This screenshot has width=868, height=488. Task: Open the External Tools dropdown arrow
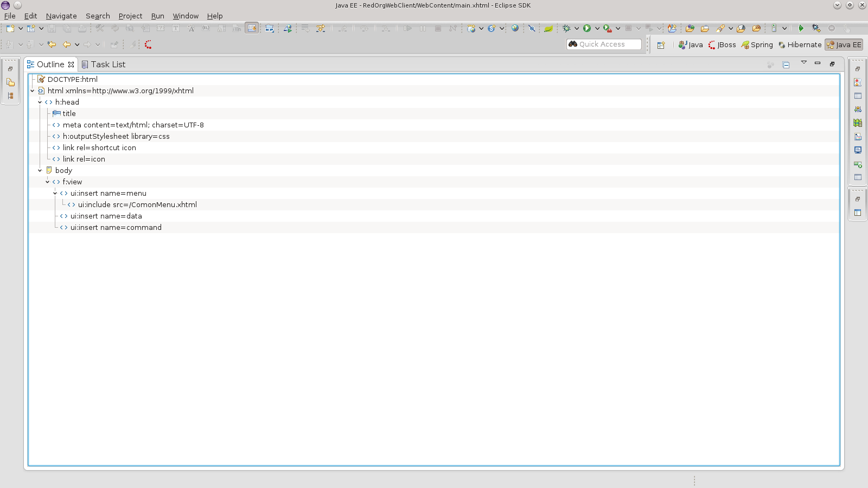(x=618, y=28)
